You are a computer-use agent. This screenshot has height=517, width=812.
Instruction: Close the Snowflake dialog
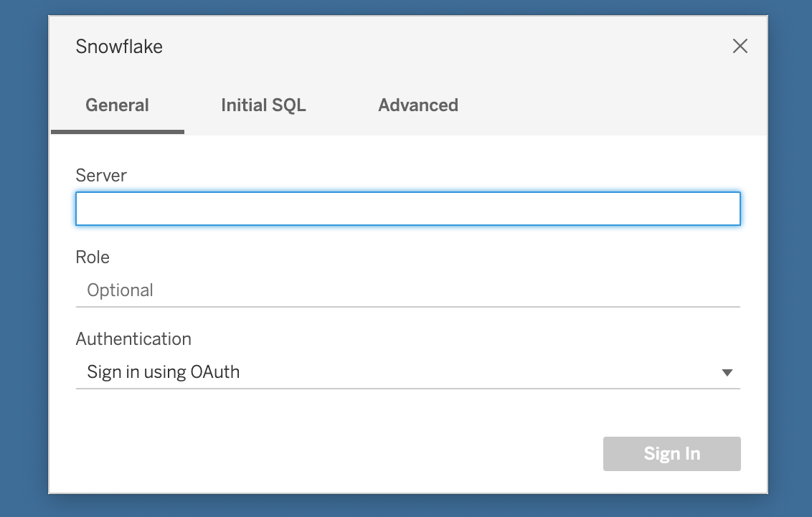(x=740, y=46)
